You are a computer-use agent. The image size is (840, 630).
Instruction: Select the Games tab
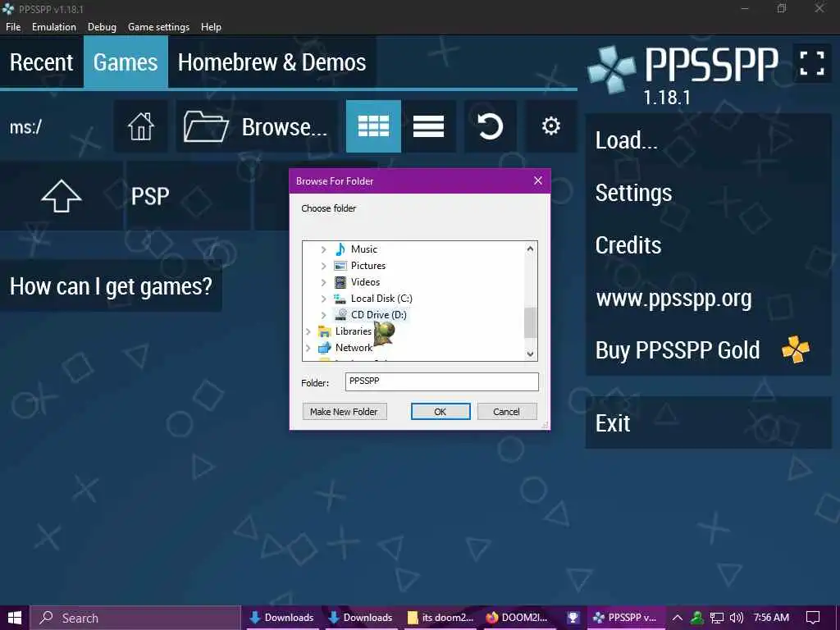[126, 62]
